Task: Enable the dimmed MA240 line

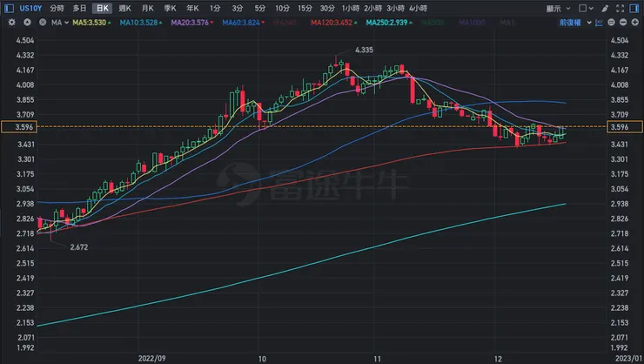Action: click(285, 23)
